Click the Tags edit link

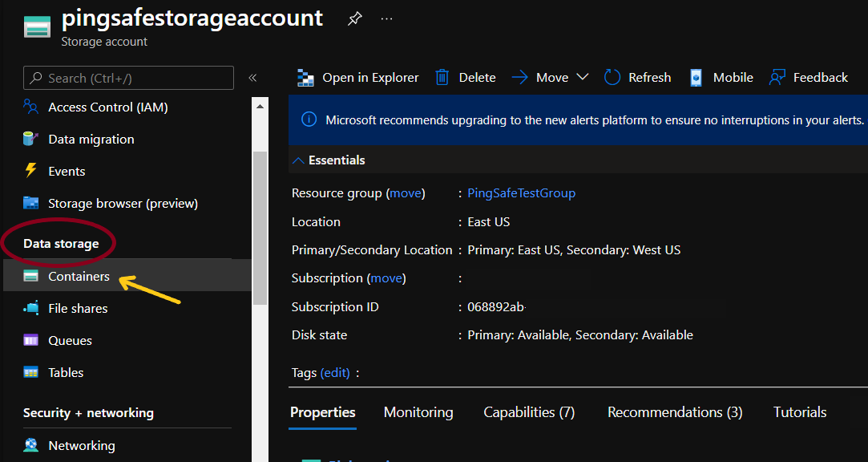pos(335,373)
